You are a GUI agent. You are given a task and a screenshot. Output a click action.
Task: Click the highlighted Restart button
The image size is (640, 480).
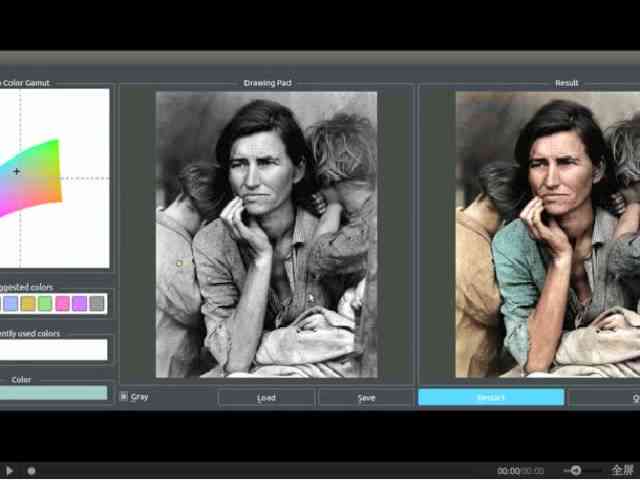[491, 397]
